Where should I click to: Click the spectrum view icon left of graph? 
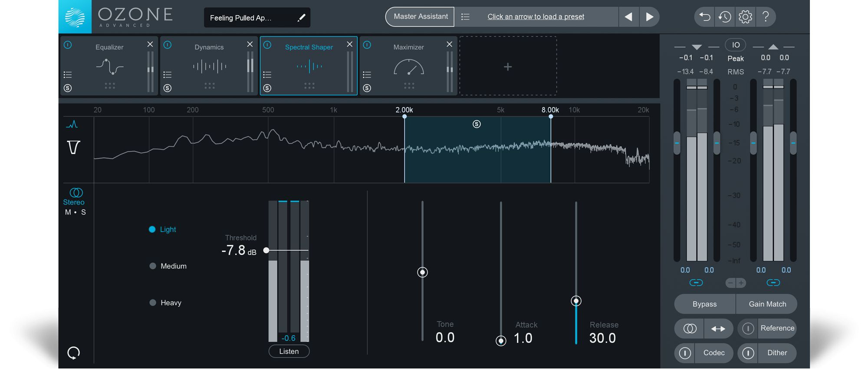click(x=72, y=125)
